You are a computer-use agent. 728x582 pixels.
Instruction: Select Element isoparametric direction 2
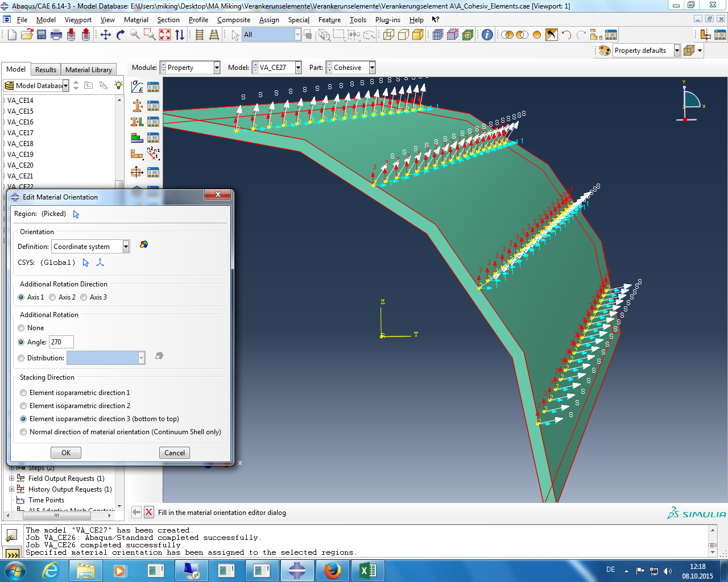coord(23,406)
